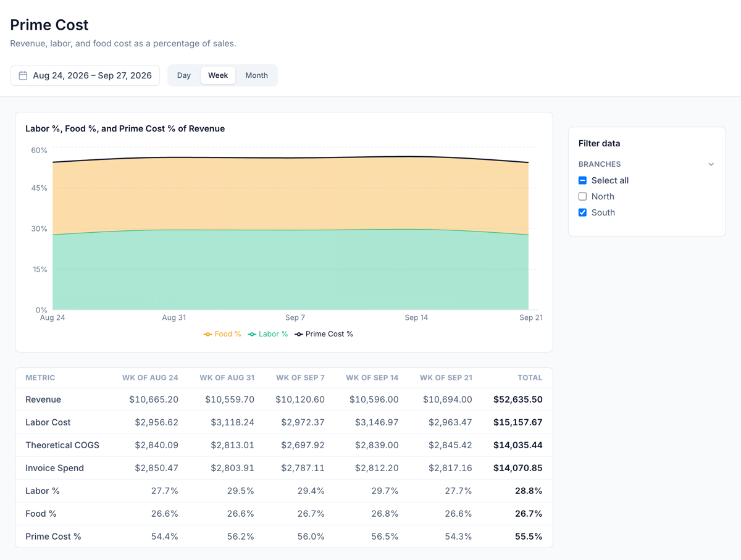Toggle Prime Cost % legend item

pos(324,334)
